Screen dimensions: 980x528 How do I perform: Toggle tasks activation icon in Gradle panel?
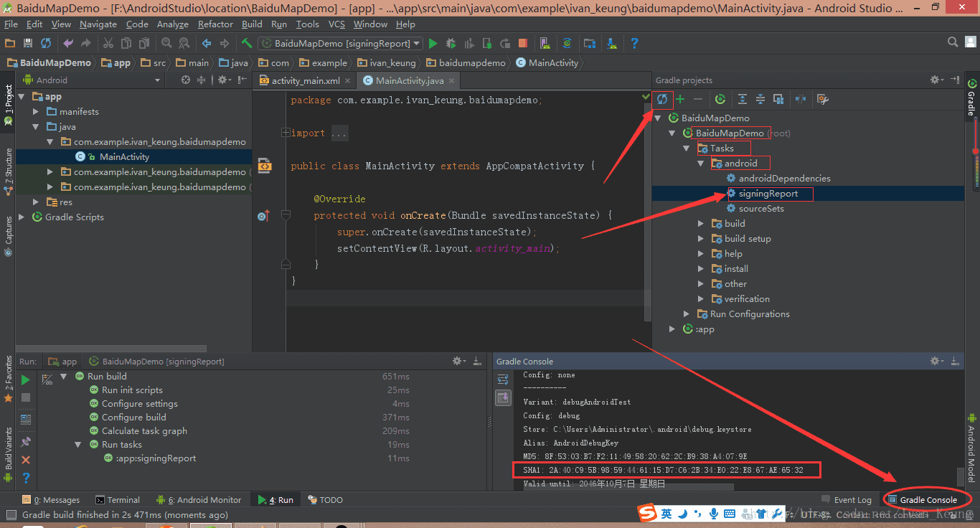[x=778, y=99]
